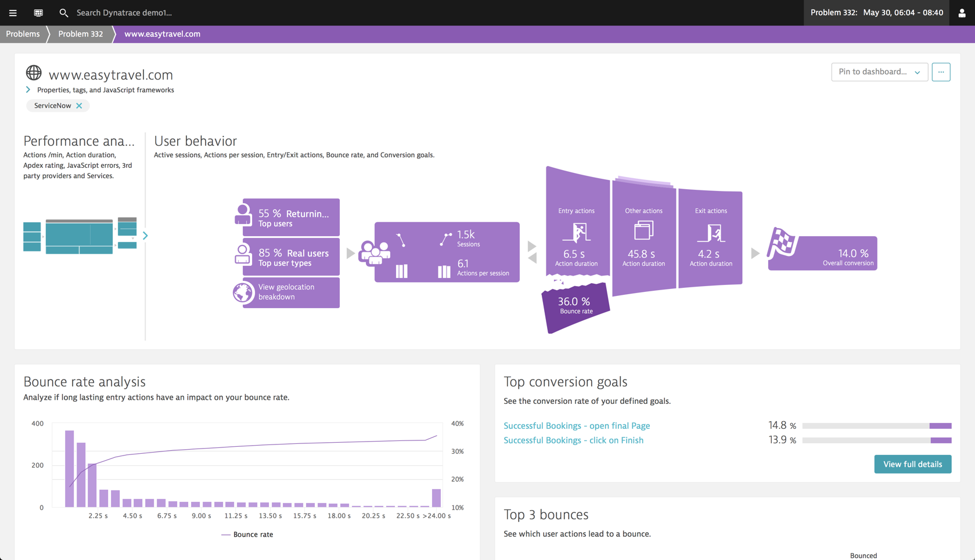The image size is (975, 560).
Task: Click the >24.00 s bar in the chart
Action: coord(437,498)
